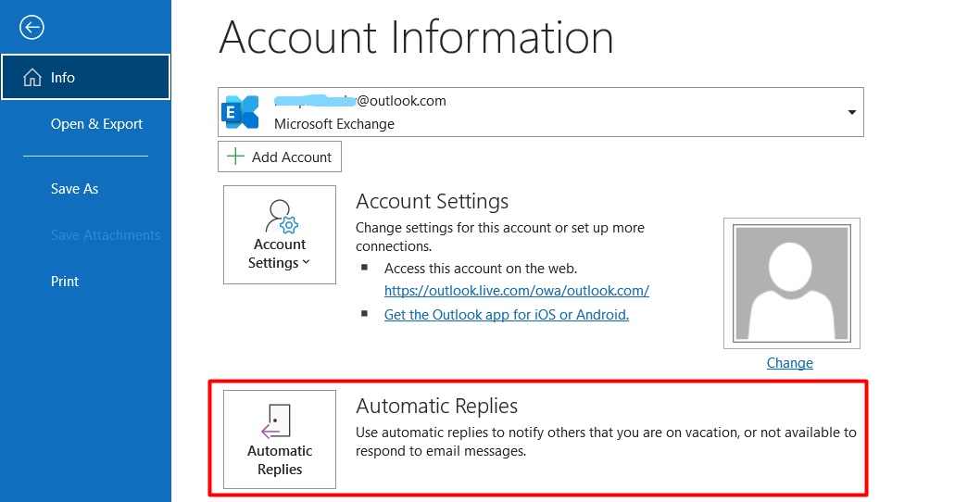Viewport: 980px width, 502px height.
Task: Click the Add Account button
Action: (280, 157)
